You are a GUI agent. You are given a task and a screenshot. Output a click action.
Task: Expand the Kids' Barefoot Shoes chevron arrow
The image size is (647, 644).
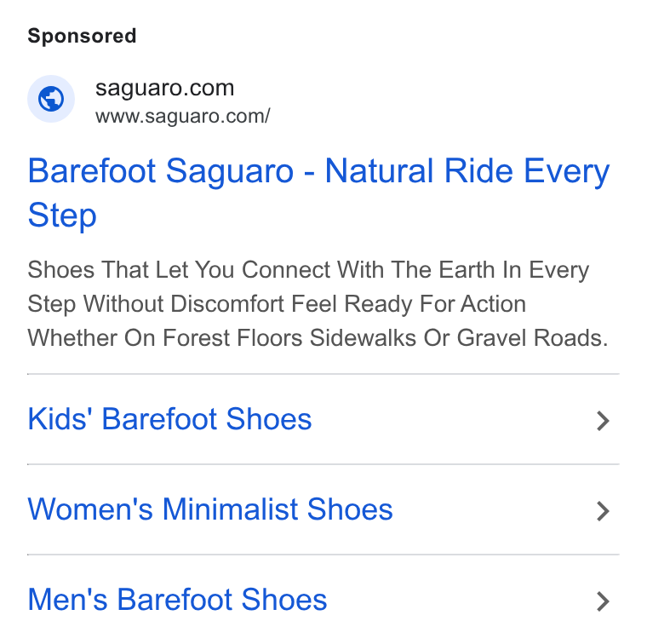603,421
